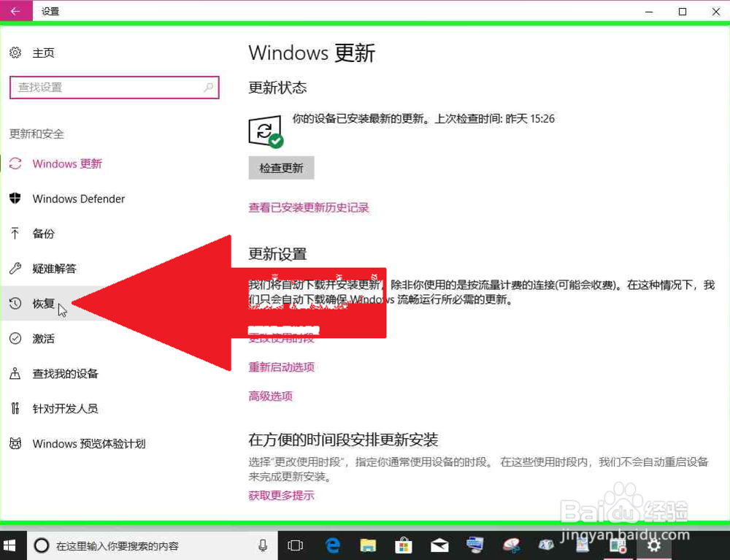This screenshot has height=560, width=730.
Task: Open 查看已安装更新历史记录 link
Action: tap(309, 207)
